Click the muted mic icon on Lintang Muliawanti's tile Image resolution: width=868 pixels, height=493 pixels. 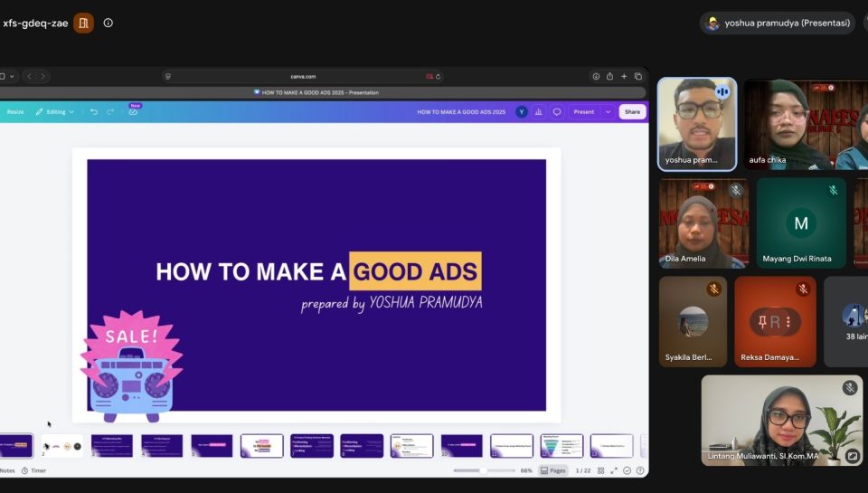[x=850, y=388]
